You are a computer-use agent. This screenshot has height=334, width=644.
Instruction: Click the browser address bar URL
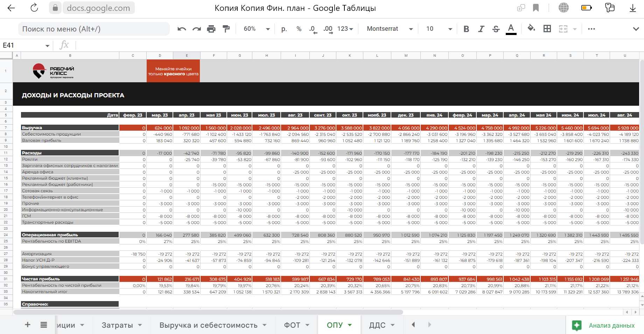tap(98, 8)
